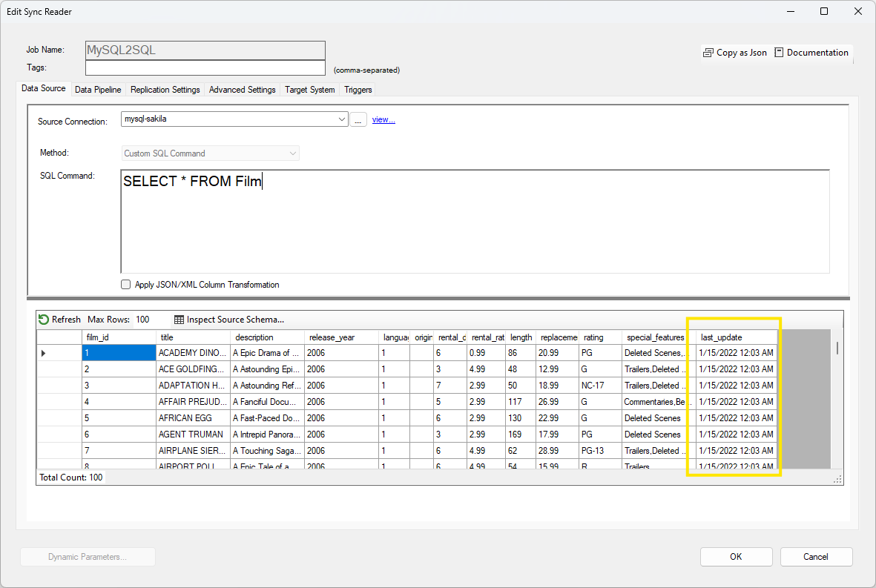Click the A Intrepid Panora... description cell
The width and height of the screenshot is (876, 588).
coord(268,434)
